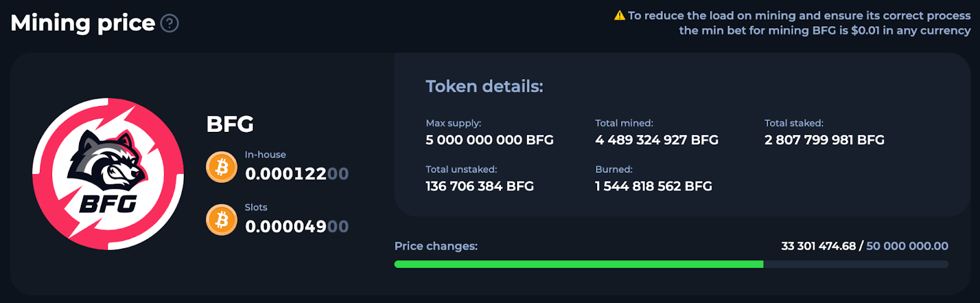The image size is (980, 303).
Task: Click the Bitcoin icon next to Slots
Action: 221,220
